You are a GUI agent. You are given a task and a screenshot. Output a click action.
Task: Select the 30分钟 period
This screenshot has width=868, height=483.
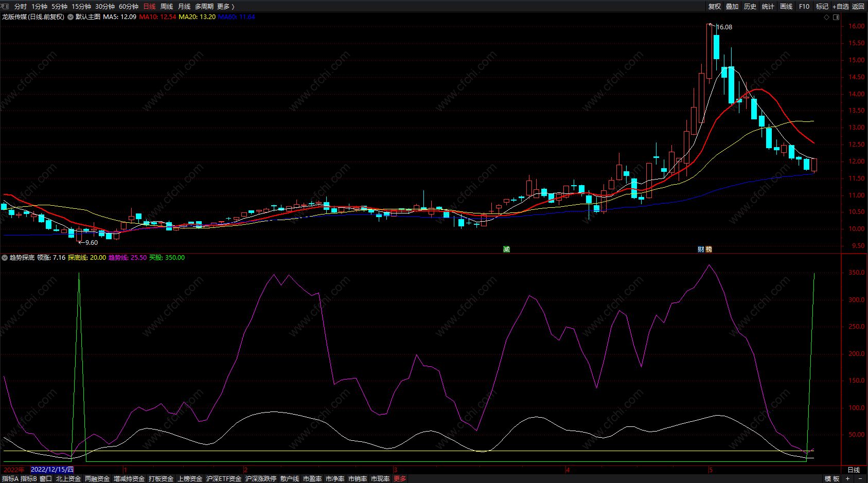click(105, 7)
